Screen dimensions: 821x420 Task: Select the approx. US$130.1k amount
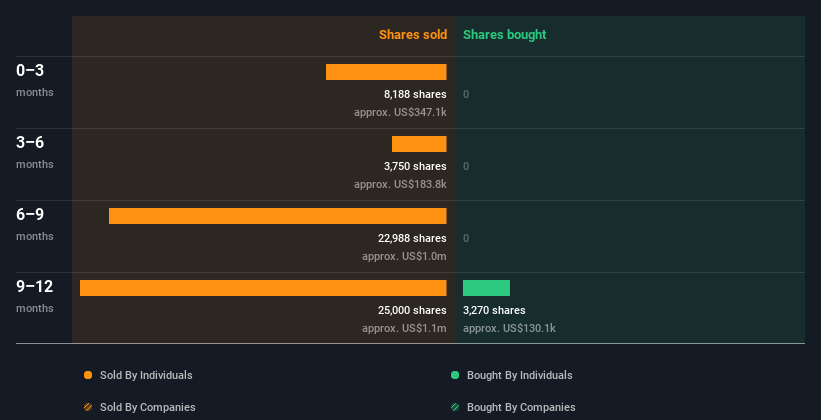point(509,328)
